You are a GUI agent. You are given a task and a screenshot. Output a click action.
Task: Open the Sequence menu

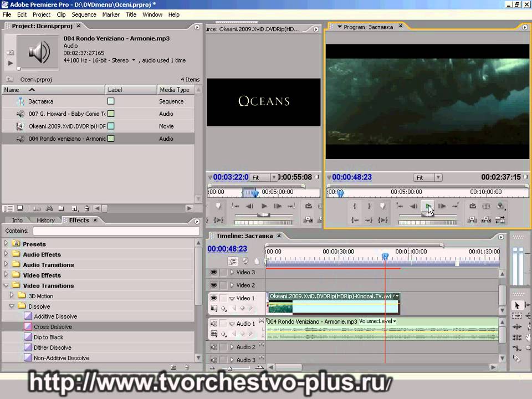pos(84,14)
